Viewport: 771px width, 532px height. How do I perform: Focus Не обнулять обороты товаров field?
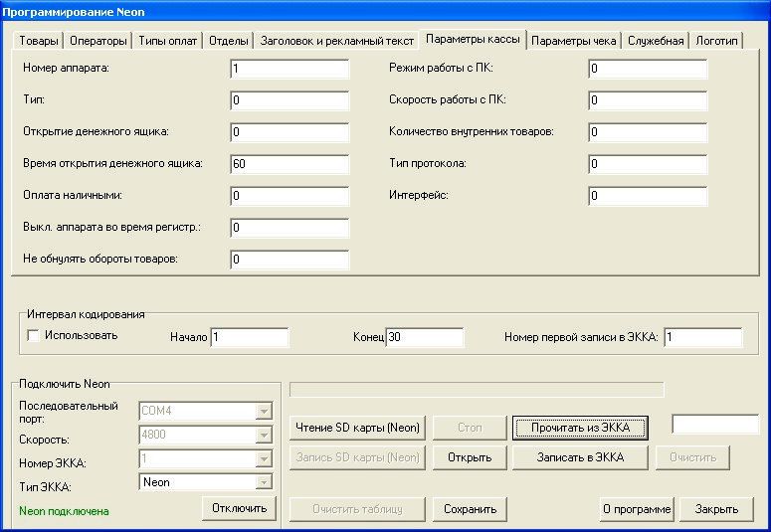pyautogui.click(x=289, y=260)
